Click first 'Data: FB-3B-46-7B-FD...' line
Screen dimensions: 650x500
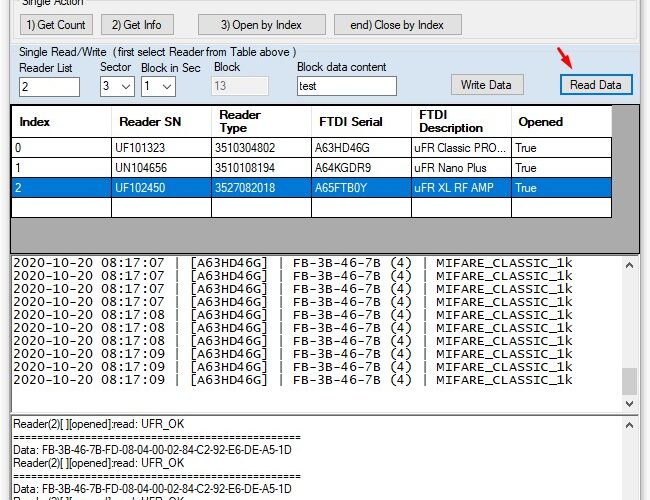click(152, 450)
